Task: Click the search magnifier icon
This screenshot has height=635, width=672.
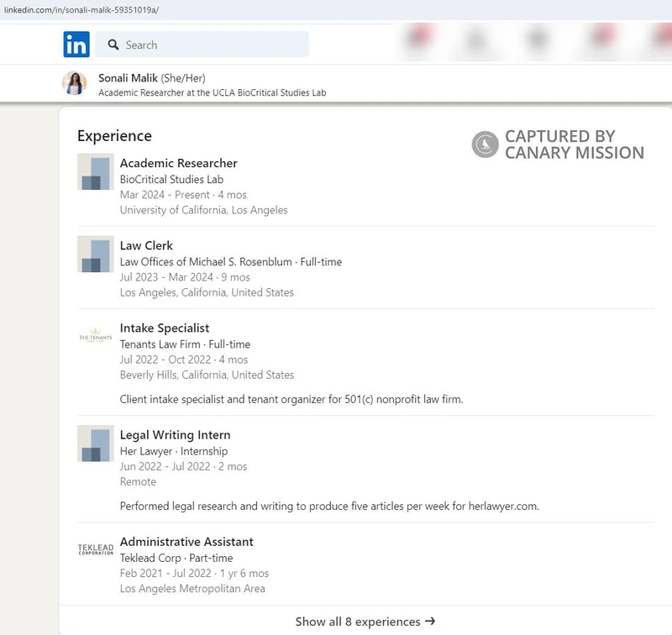Action: coord(113,45)
